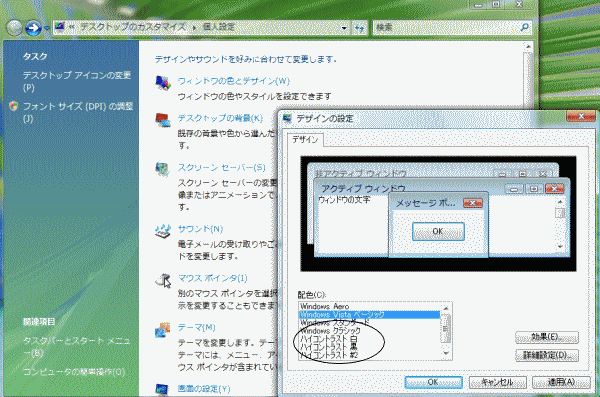The image size is (600, 397).
Task: Click the マウス ポインタ mouse icon
Action: click(x=163, y=280)
